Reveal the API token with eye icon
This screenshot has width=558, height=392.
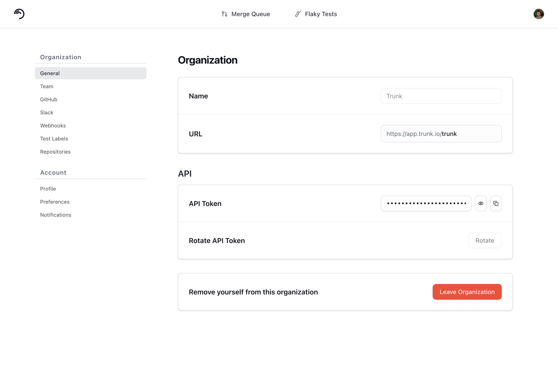pyautogui.click(x=481, y=204)
